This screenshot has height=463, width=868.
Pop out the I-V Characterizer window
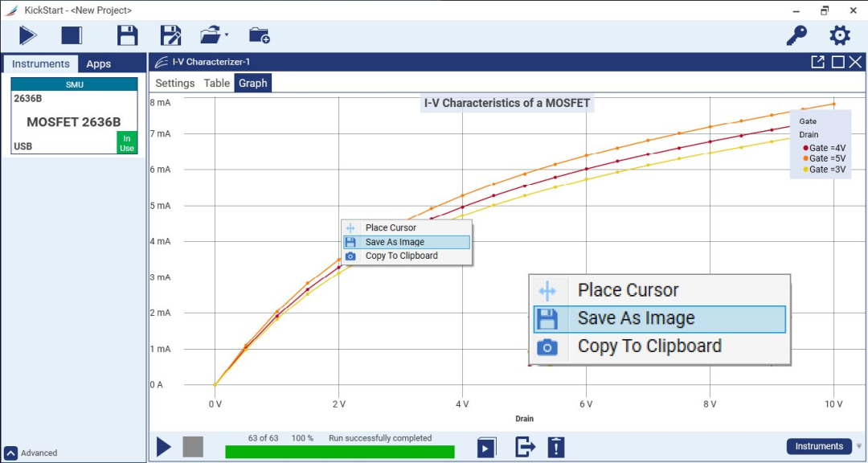click(x=817, y=62)
